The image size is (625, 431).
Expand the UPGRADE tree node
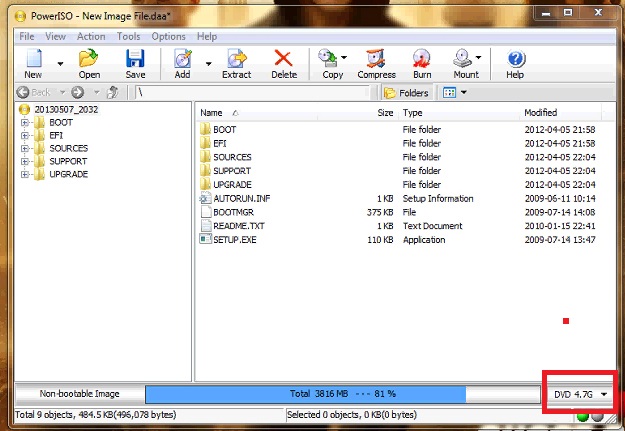[x=25, y=174]
